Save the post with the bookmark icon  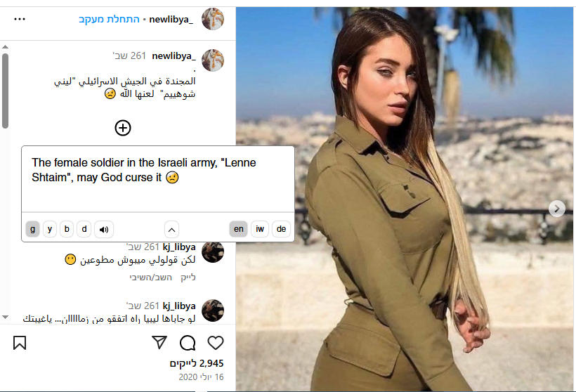click(x=20, y=343)
